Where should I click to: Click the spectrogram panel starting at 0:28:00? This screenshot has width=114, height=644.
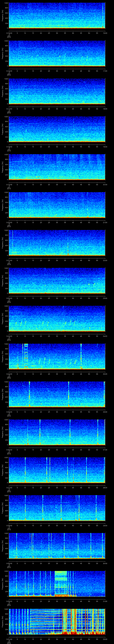click(57, 508)
